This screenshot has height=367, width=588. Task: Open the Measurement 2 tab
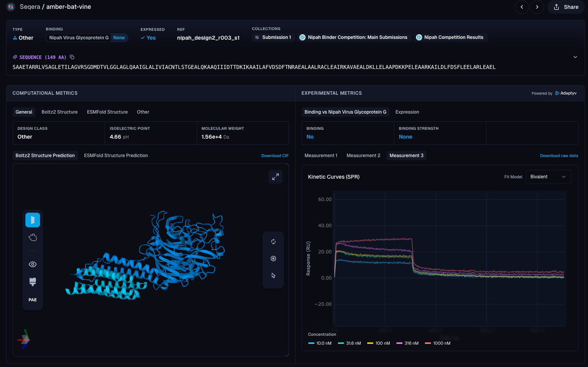(363, 156)
